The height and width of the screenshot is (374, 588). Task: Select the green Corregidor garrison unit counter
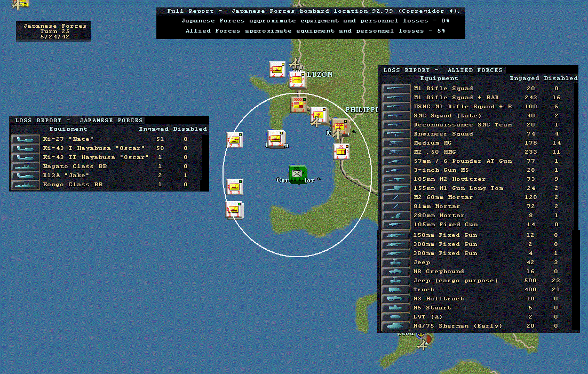point(297,174)
